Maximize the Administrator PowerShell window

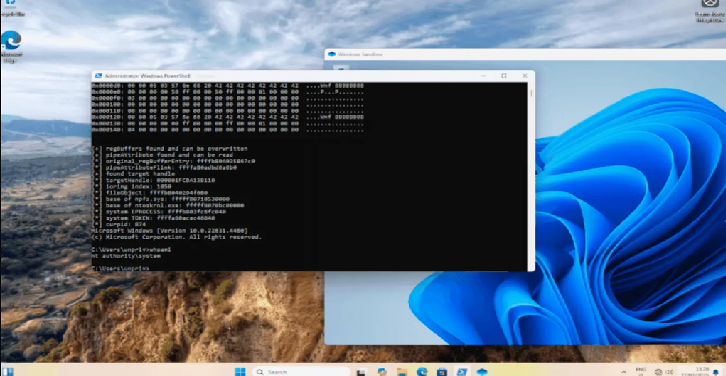tap(504, 75)
